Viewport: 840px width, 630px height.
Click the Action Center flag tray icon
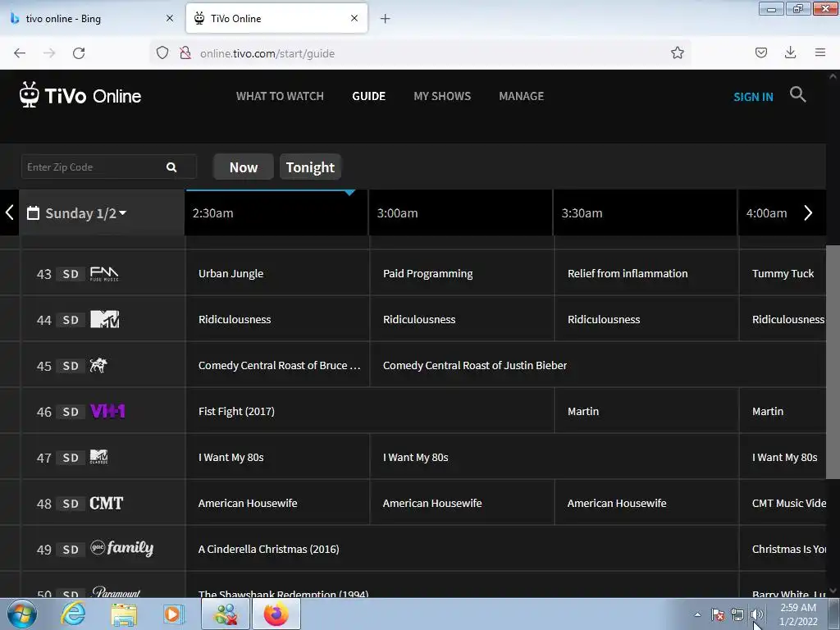tap(717, 614)
